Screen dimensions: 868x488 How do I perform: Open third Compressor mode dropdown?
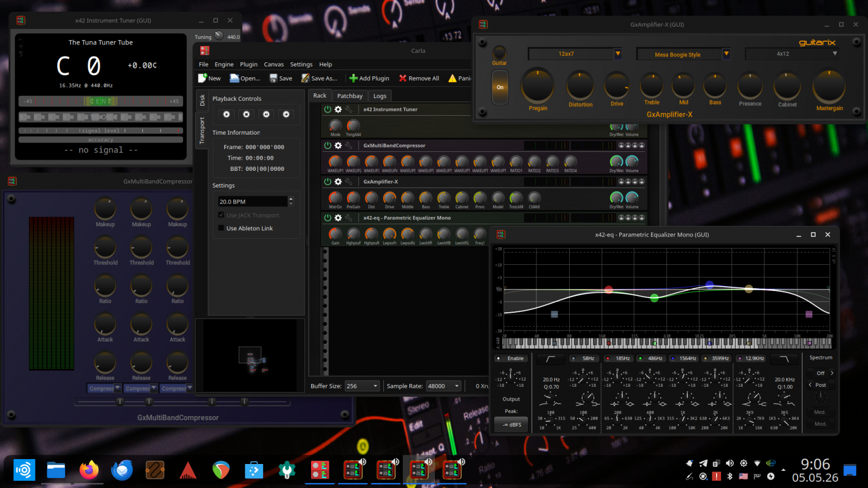tap(176, 388)
